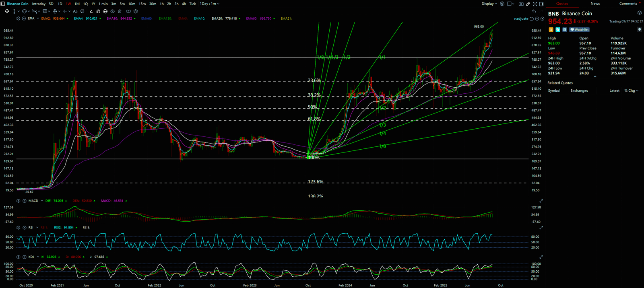Screen dimensions: 644x288
Task: Undo the last chart action
Action: pyautogui.click(x=534, y=11)
